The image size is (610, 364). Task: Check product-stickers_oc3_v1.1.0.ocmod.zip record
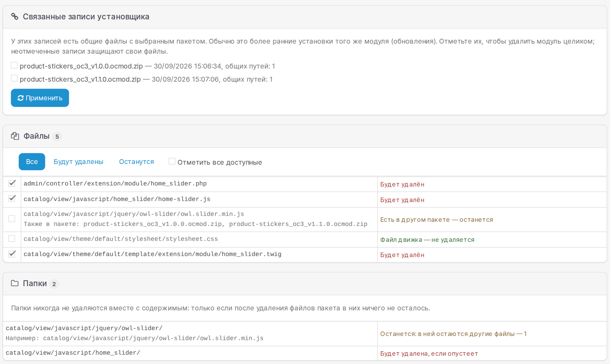tap(14, 78)
